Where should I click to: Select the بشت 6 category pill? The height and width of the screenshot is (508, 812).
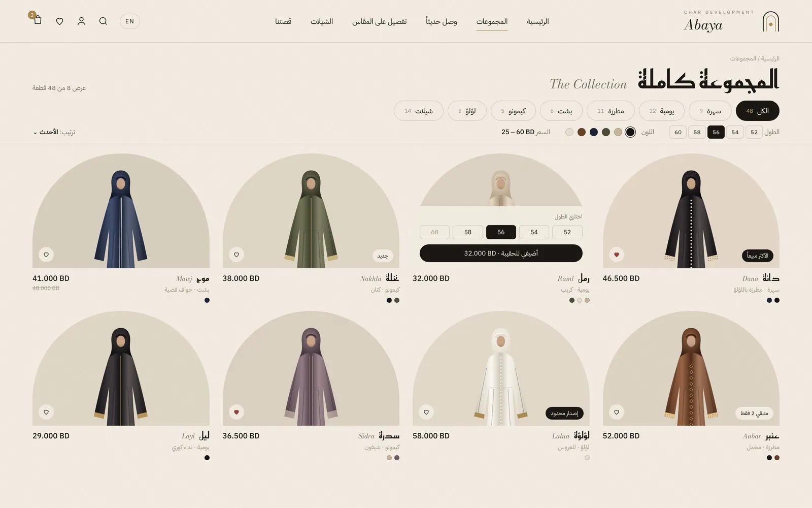(x=561, y=111)
